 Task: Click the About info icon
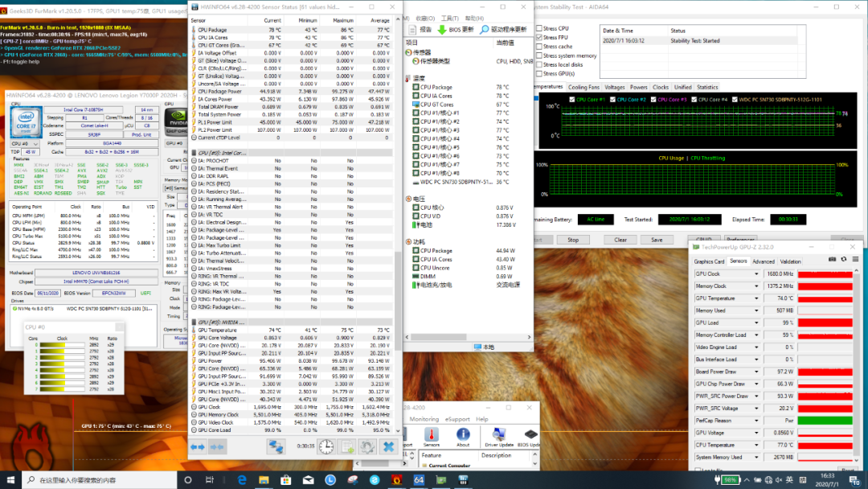coord(463,434)
